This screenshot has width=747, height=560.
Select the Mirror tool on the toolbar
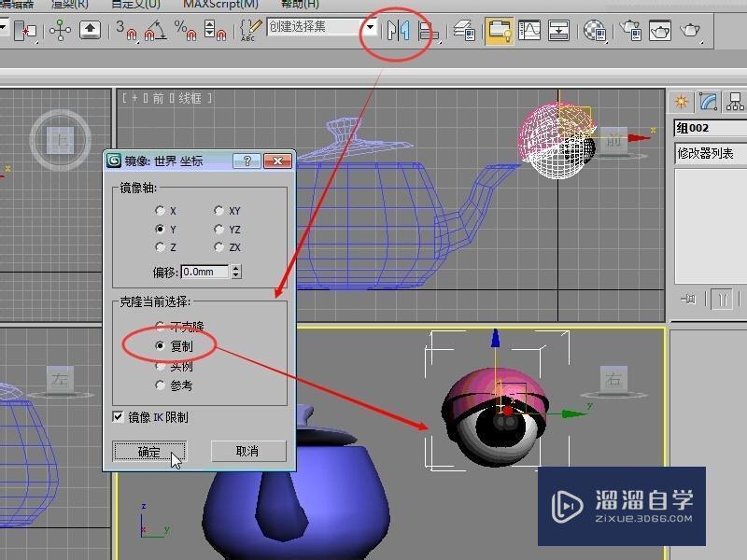pos(397,32)
